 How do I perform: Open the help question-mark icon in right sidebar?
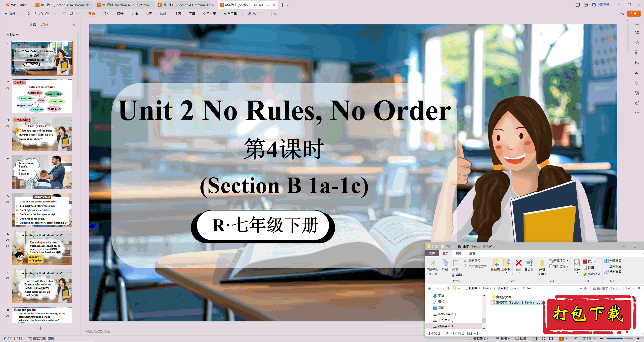point(637,103)
